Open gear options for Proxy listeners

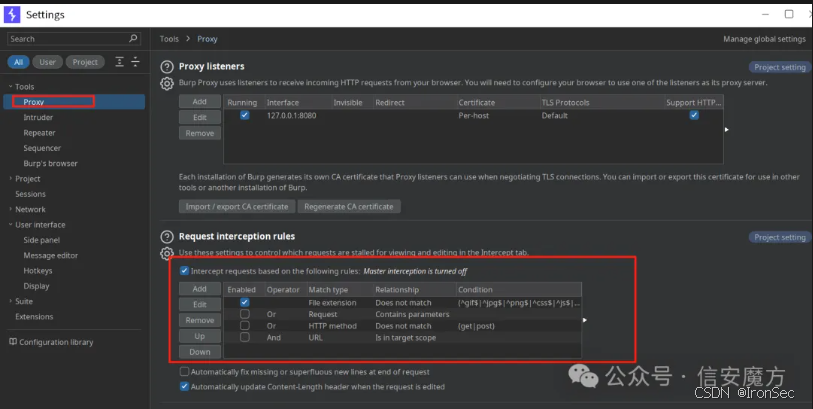tap(166, 83)
